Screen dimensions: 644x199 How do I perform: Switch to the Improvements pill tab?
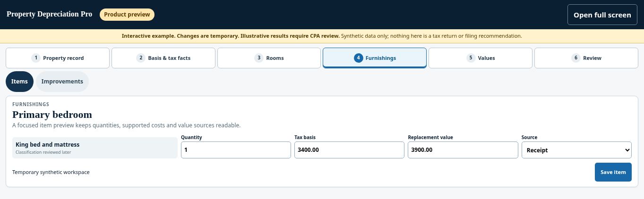(x=62, y=82)
